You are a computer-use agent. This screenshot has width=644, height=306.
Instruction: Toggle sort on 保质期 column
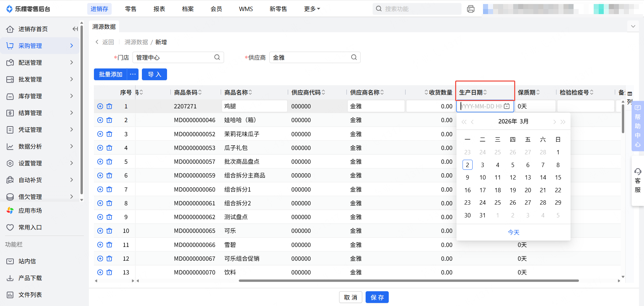point(538,92)
